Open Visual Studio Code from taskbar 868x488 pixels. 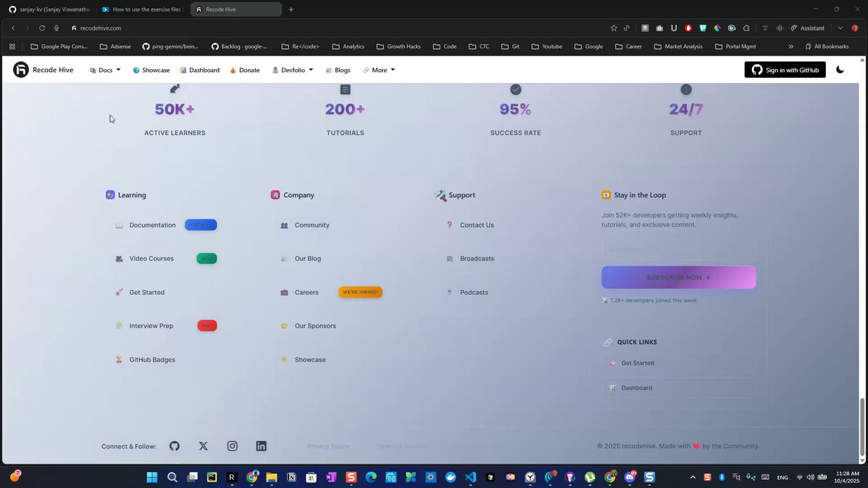471,477
